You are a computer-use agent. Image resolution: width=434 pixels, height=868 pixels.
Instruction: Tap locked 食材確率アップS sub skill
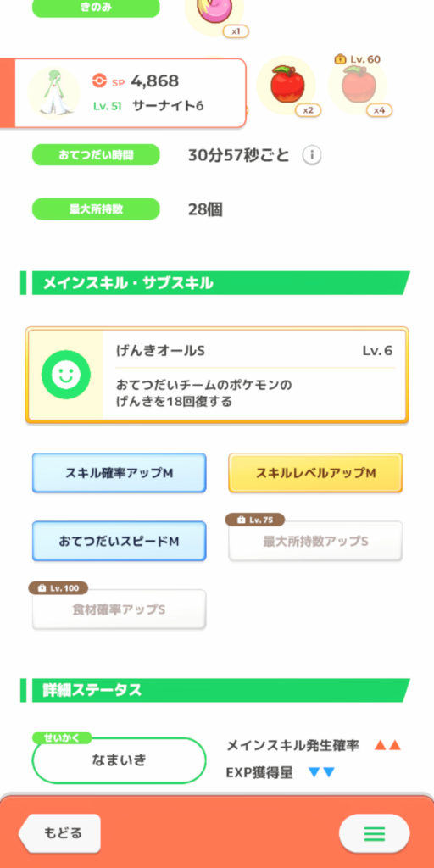click(119, 609)
